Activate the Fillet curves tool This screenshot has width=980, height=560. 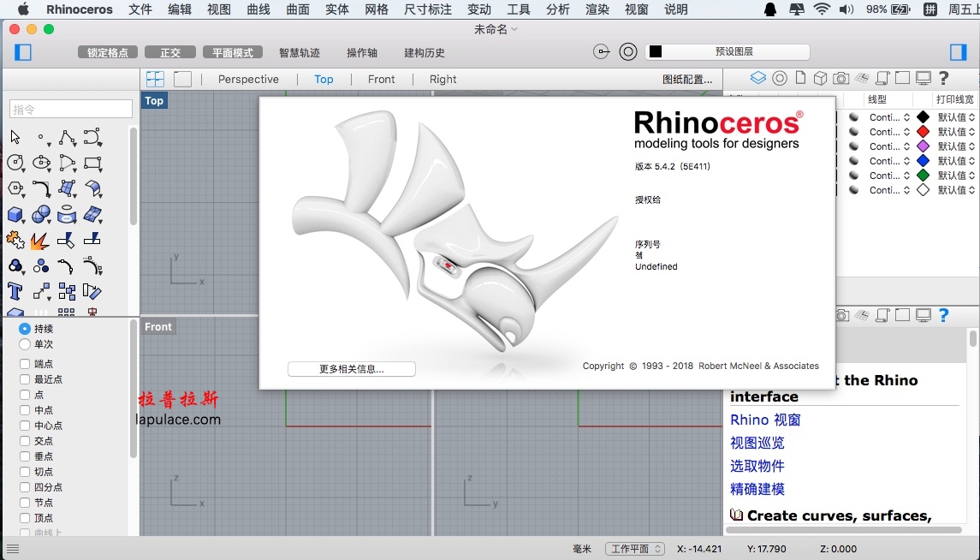coord(41,188)
